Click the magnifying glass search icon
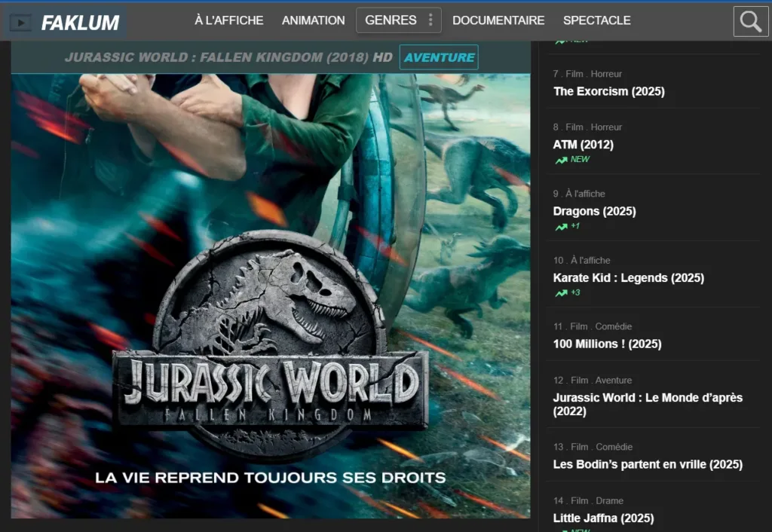This screenshot has height=532, width=772. tap(750, 21)
